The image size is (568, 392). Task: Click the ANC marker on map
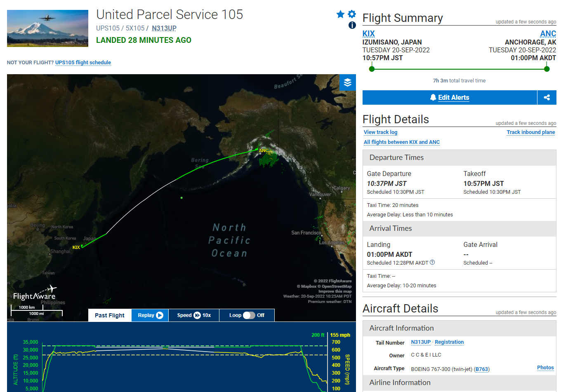tap(263, 150)
